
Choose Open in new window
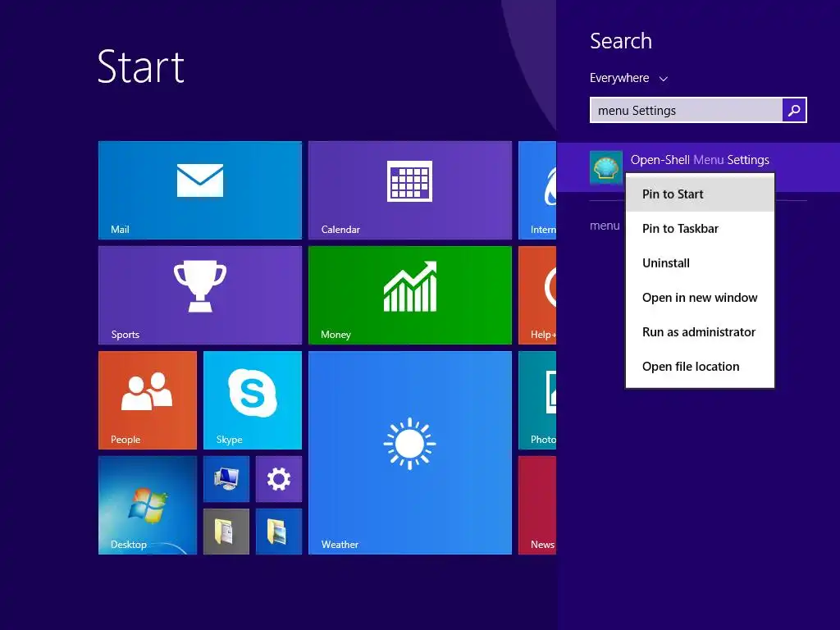tap(700, 298)
